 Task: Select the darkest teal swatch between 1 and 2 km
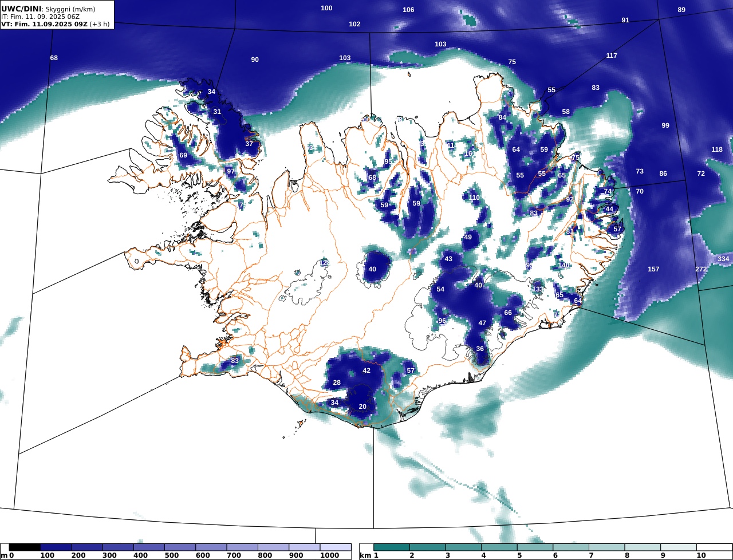tap(392, 547)
